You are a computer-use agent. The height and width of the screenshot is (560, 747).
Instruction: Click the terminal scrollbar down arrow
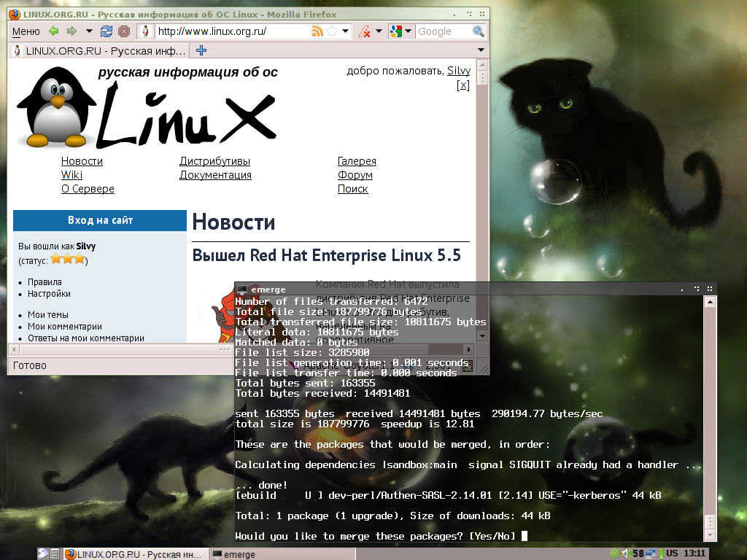coord(710,536)
